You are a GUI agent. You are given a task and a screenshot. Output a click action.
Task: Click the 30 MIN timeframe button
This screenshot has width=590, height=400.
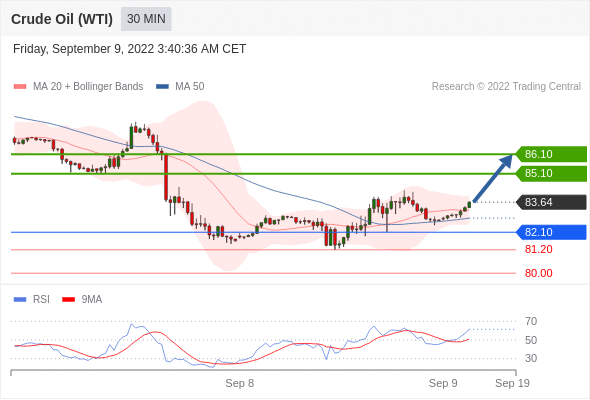pyautogui.click(x=146, y=19)
